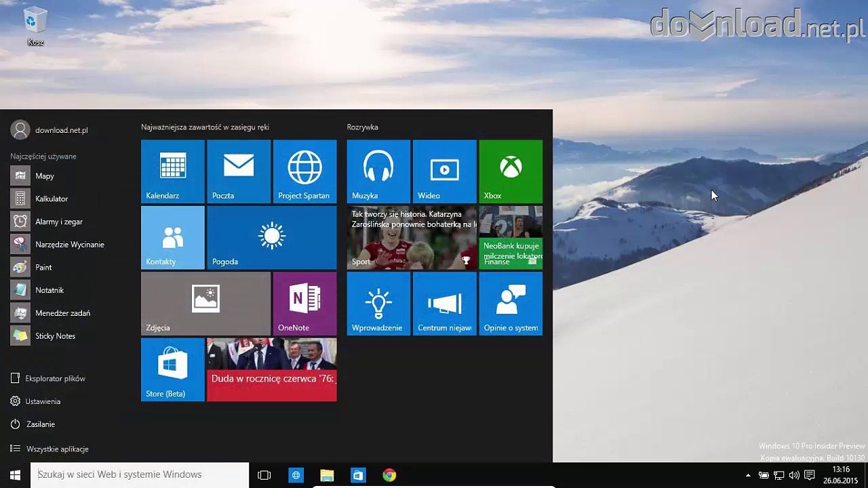Image resolution: width=868 pixels, height=488 pixels.
Task: Open the Centrum niezawodności tile
Action: click(445, 304)
